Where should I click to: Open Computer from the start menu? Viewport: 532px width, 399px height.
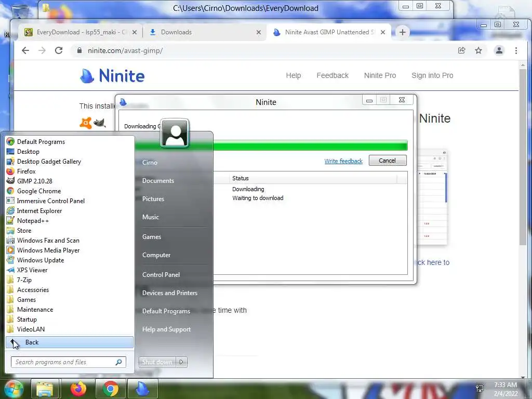[156, 255]
